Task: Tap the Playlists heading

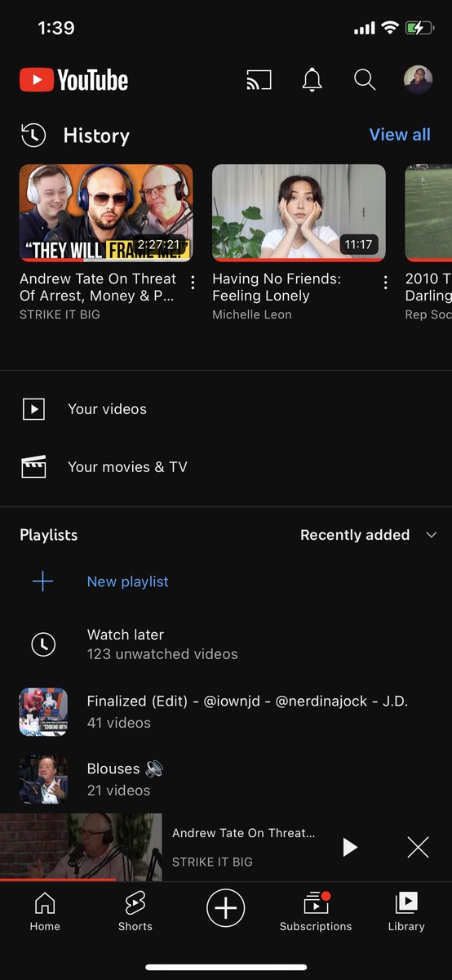Action: click(49, 535)
